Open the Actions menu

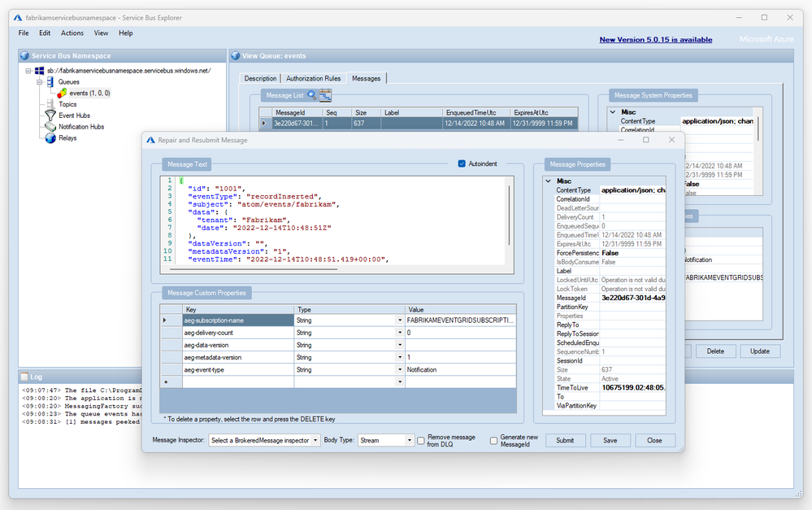pos(72,33)
